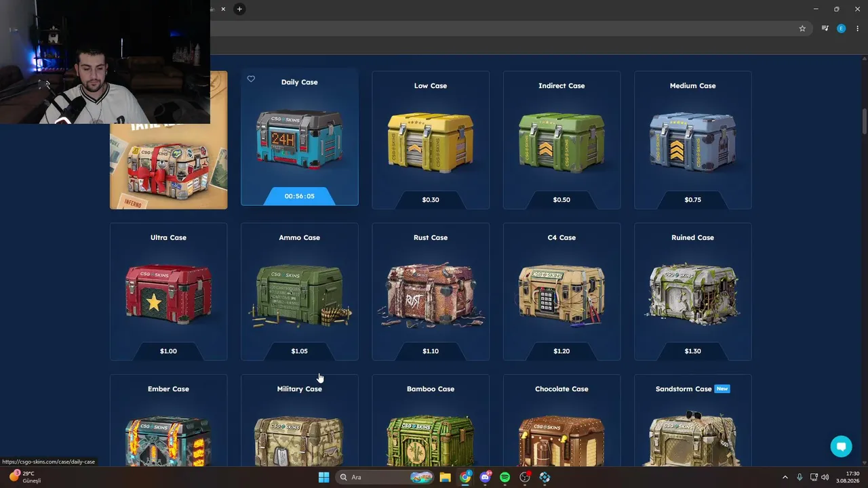Open the browser media control button
Image resolution: width=868 pixels, height=488 pixels.
825,28
